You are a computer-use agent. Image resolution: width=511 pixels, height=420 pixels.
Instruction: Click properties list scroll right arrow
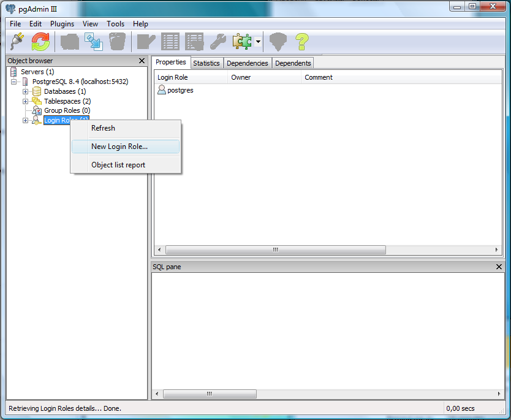tap(496, 250)
